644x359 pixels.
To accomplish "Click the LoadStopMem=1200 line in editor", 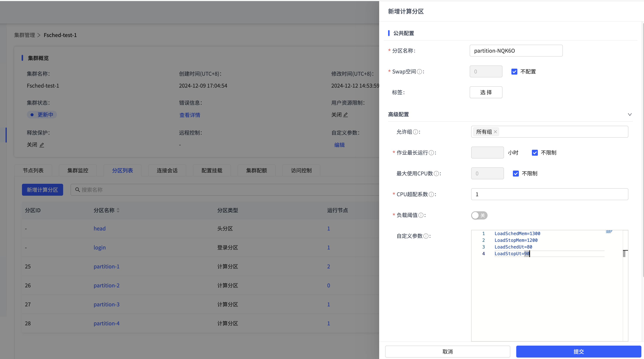I will point(516,240).
